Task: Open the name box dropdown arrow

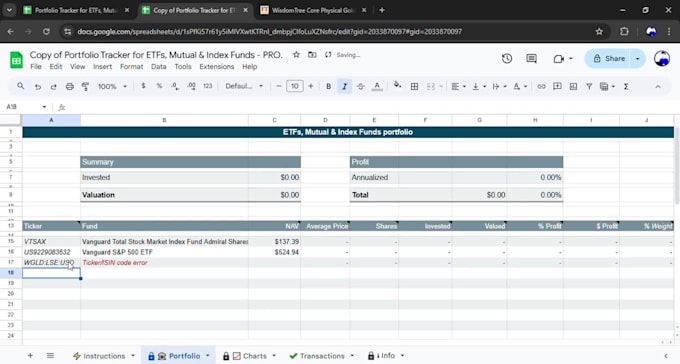Action: (x=44, y=107)
